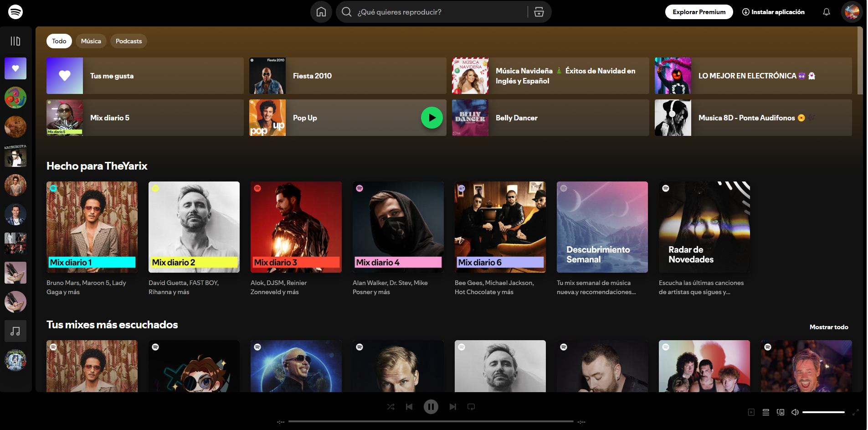Switch to the Podcasts filter
The image size is (868, 430).
tap(128, 41)
